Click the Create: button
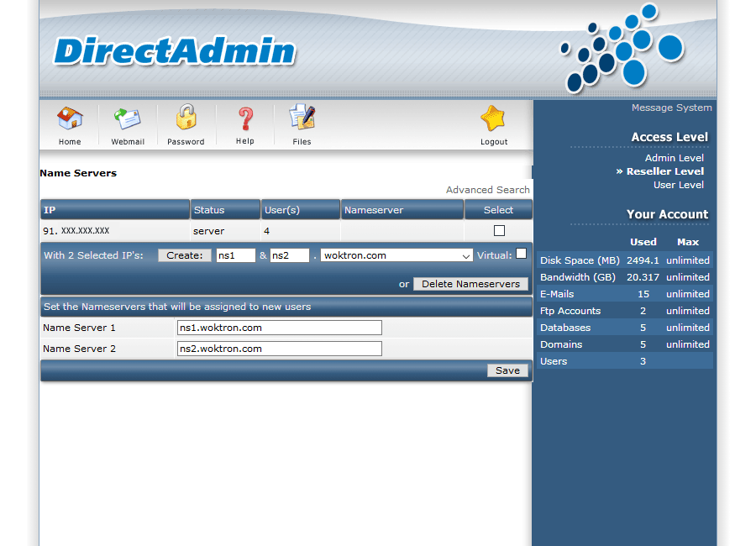The width and height of the screenshot is (756, 546). 185,255
